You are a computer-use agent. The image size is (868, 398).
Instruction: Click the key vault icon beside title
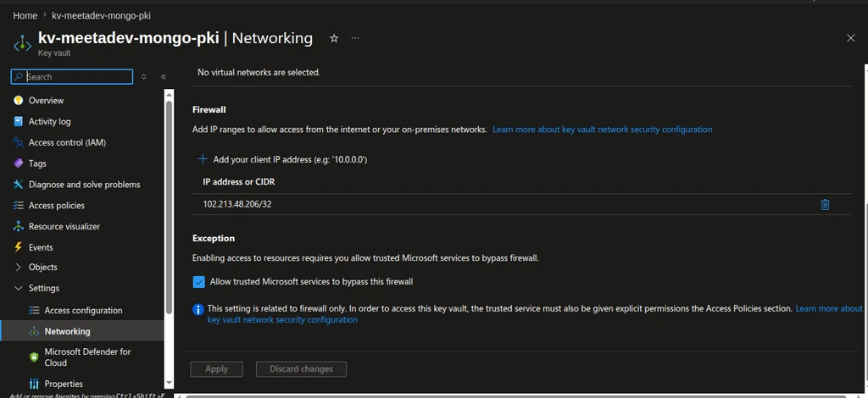pyautogui.click(x=22, y=44)
